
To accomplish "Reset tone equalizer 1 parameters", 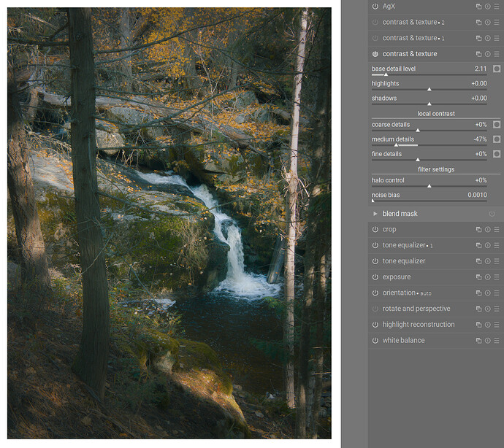I will point(488,245).
